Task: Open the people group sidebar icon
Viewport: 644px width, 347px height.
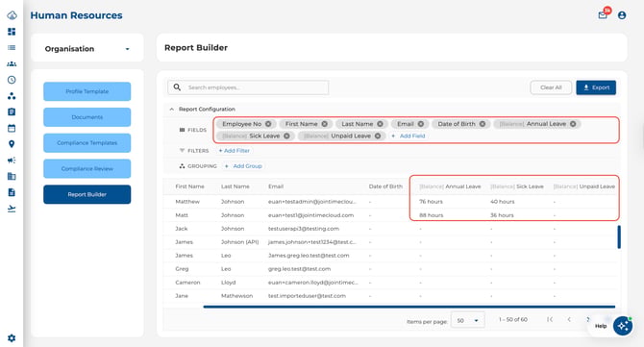Action: 12,63
